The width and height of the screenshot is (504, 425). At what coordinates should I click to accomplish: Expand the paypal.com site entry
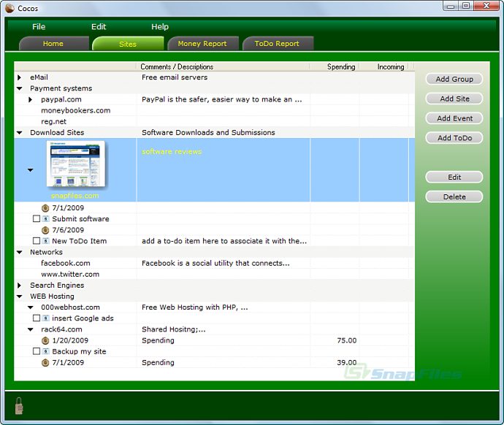pos(30,99)
